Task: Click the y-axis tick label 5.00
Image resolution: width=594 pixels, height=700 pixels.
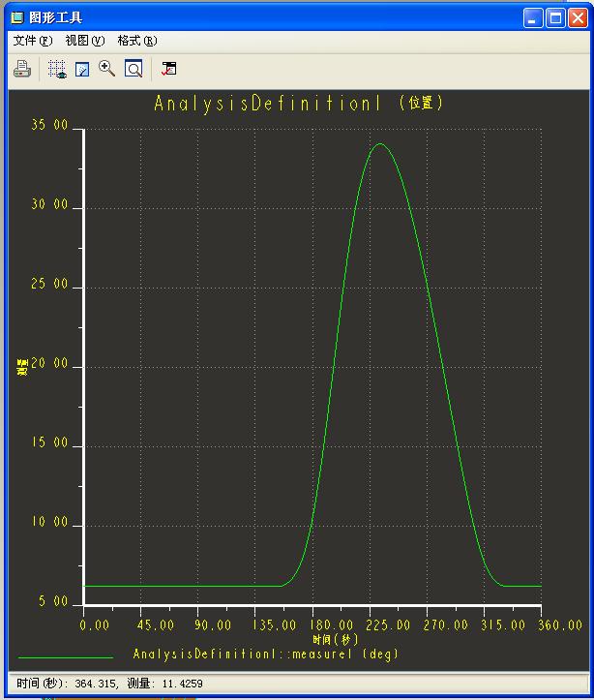Action: coord(52,601)
